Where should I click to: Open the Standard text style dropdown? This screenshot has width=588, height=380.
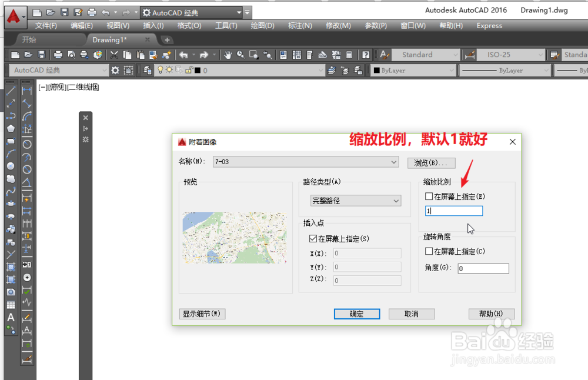[455, 55]
